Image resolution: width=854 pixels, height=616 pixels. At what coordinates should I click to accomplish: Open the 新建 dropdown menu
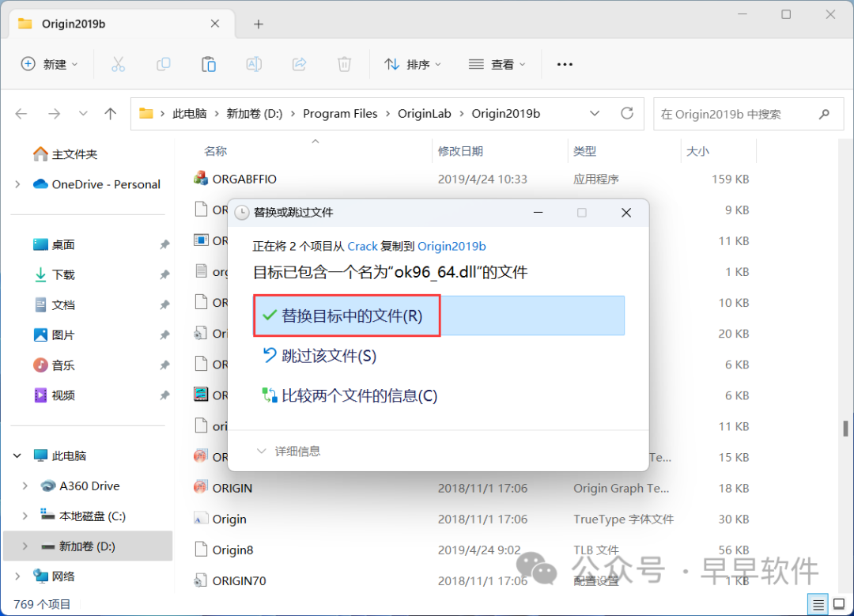tap(49, 64)
